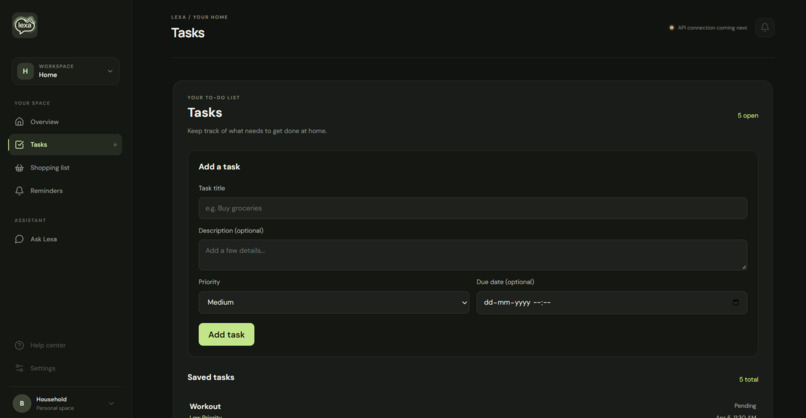This screenshot has height=418, width=806.
Task: Click the Ask Lexa chat bubble icon
Action: click(20, 239)
